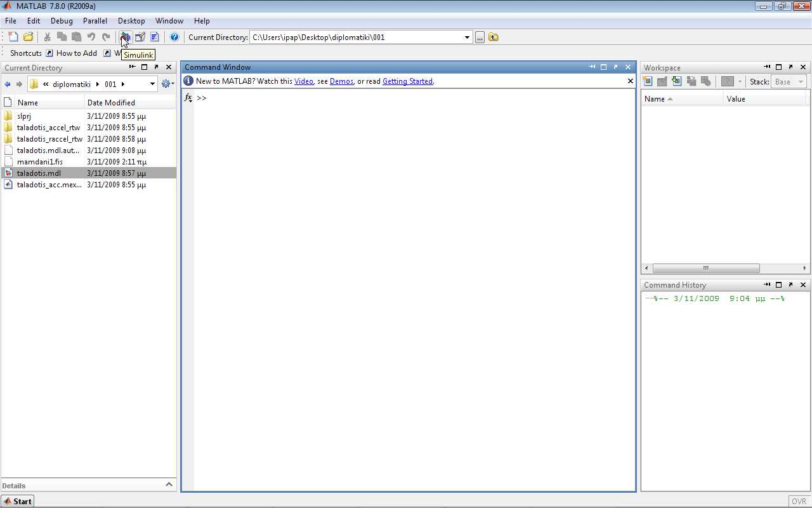Minimize the Command Window panel

tap(592, 67)
